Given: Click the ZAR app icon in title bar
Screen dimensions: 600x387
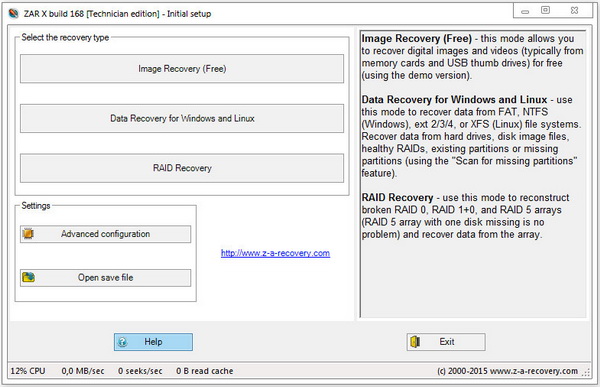Looking at the screenshot, I should point(13,13).
